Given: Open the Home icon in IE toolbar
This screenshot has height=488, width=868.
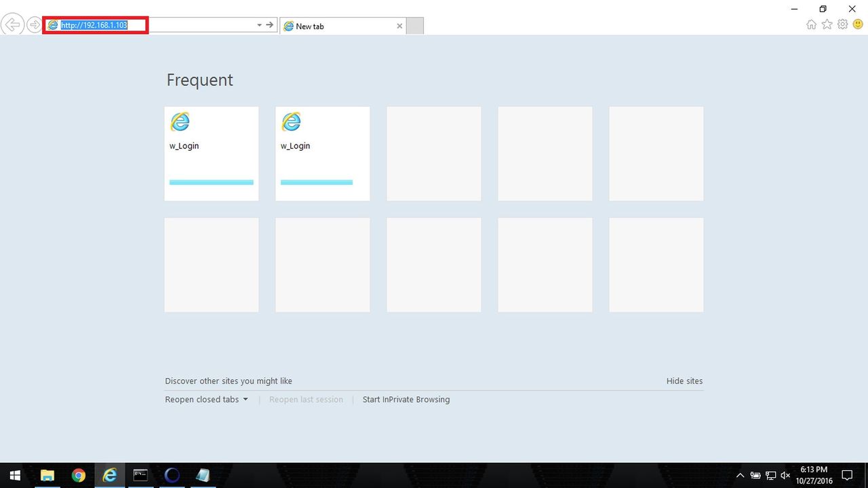Looking at the screenshot, I should point(811,24).
